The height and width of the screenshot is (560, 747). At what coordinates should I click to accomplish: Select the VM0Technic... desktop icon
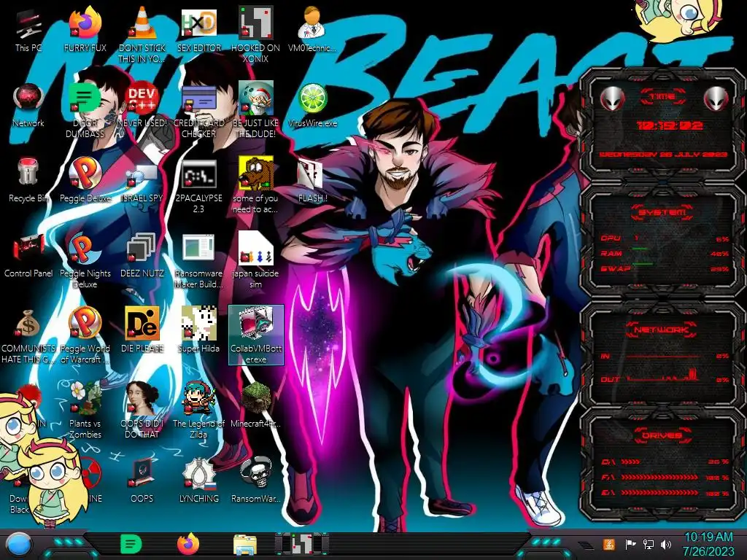[x=312, y=29]
